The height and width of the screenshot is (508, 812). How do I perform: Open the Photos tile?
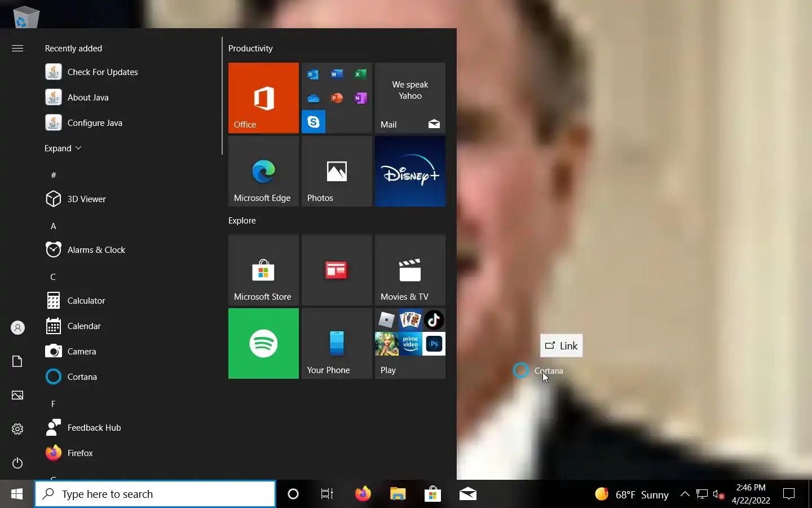[337, 171]
